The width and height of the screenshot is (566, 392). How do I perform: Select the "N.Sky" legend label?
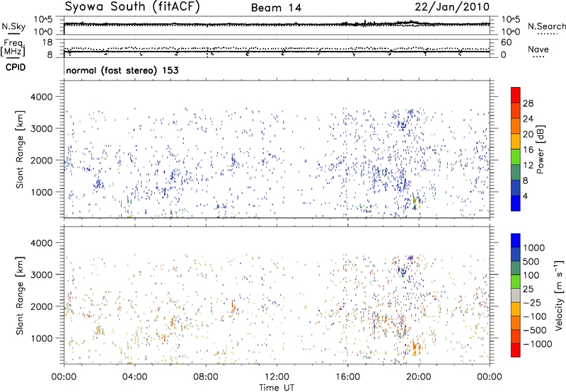click(13, 26)
